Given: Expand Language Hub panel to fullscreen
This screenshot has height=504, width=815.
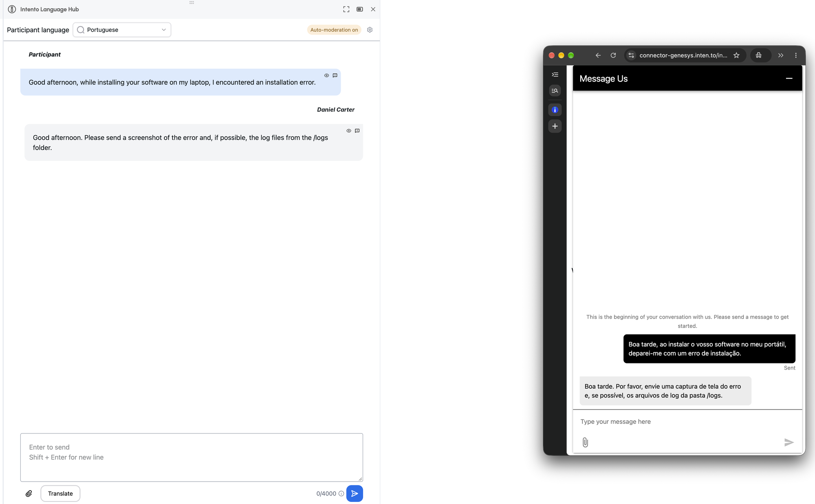Looking at the screenshot, I should [x=346, y=9].
